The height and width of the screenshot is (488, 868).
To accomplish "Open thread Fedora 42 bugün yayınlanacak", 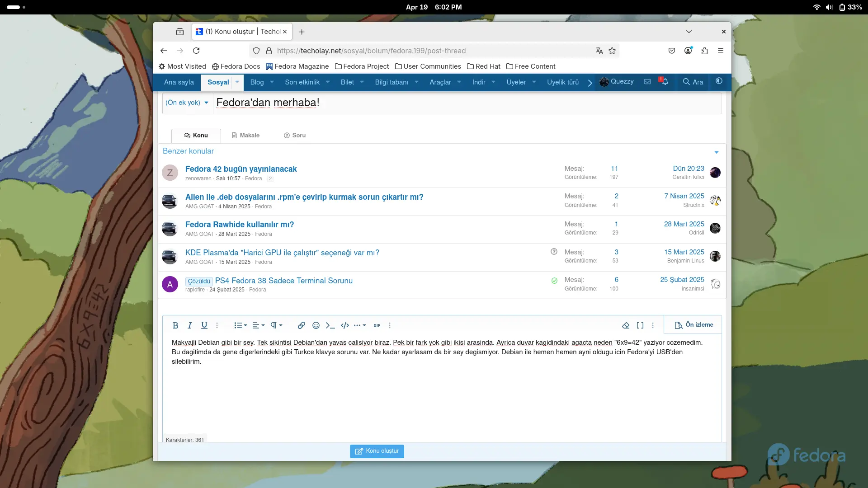I will (241, 169).
